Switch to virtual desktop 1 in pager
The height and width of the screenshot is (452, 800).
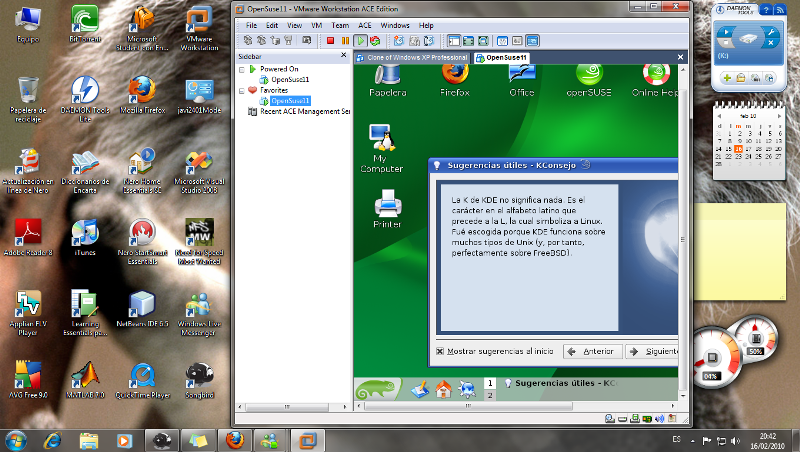490,383
